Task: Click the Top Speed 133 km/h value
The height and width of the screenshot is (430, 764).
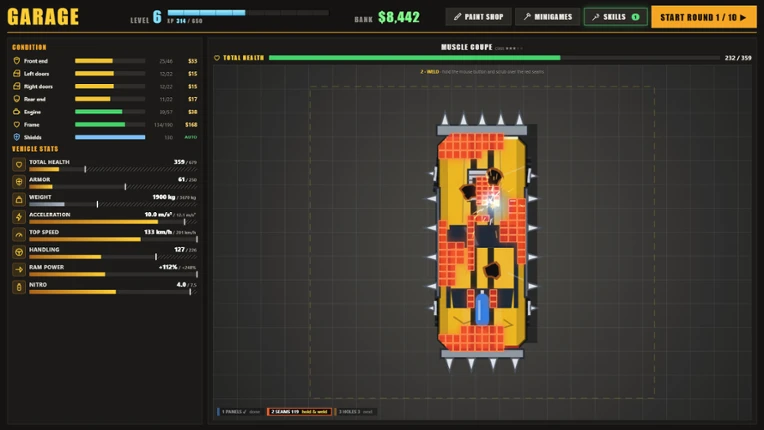Action: coord(158,232)
